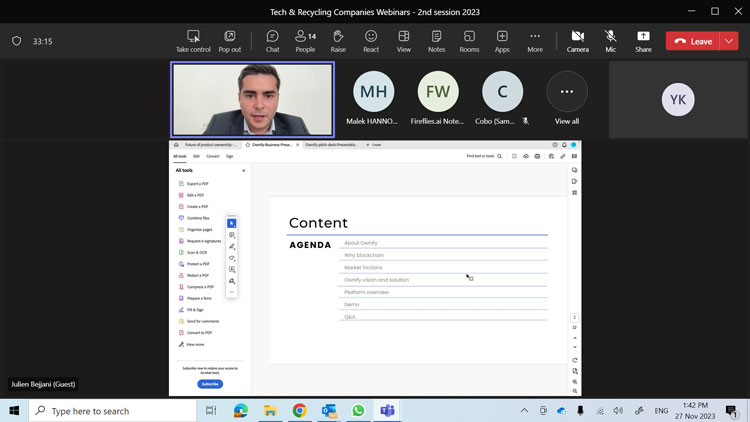The height and width of the screenshot is (422, 750).
Task: Leave the meeting
Action: tap(693, 41)
